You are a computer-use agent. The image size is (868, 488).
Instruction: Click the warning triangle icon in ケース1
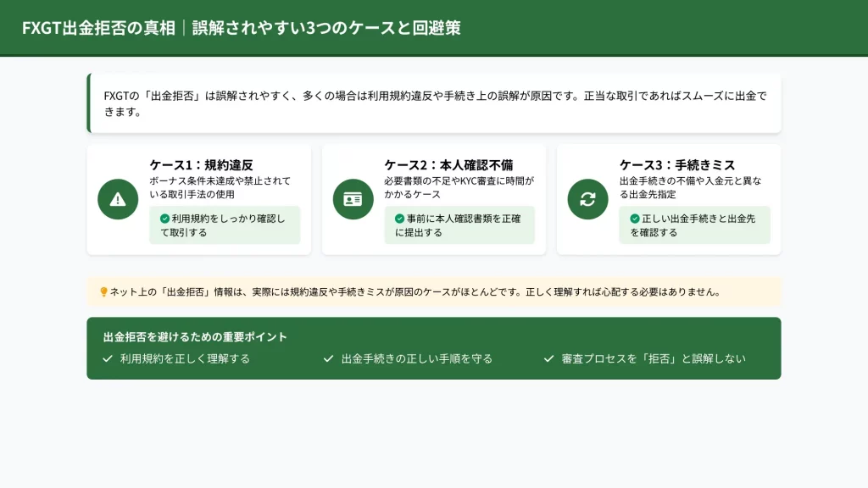coord(118,199)
